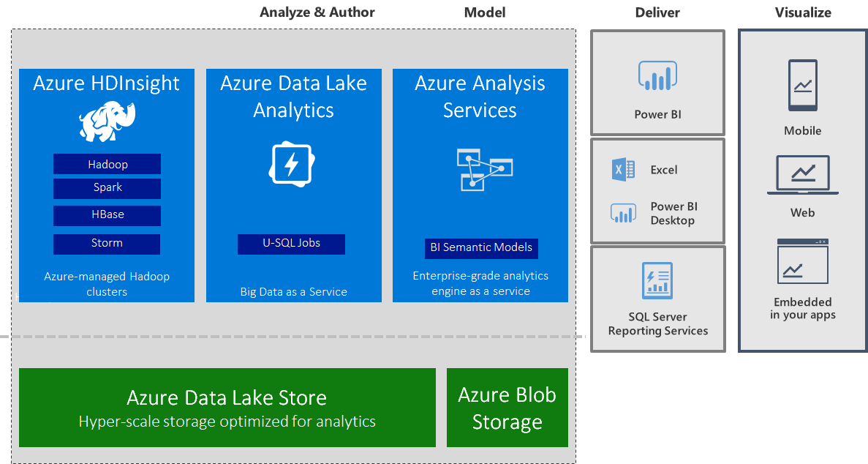The image size is (868, 464).
Task: Select the Excel icon
Action: click(623, 170)
